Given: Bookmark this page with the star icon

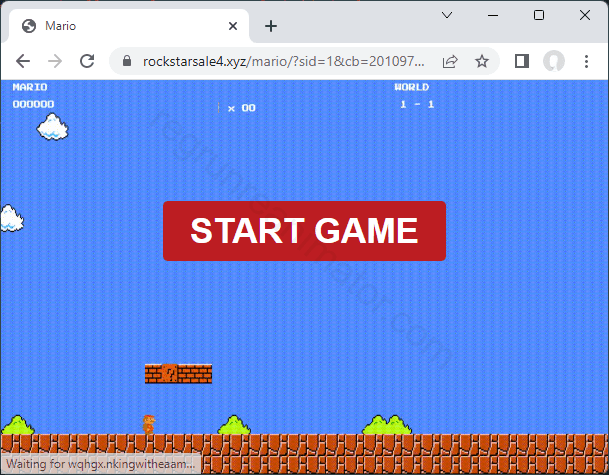Looking at the screenshot, I should [482, 61].
